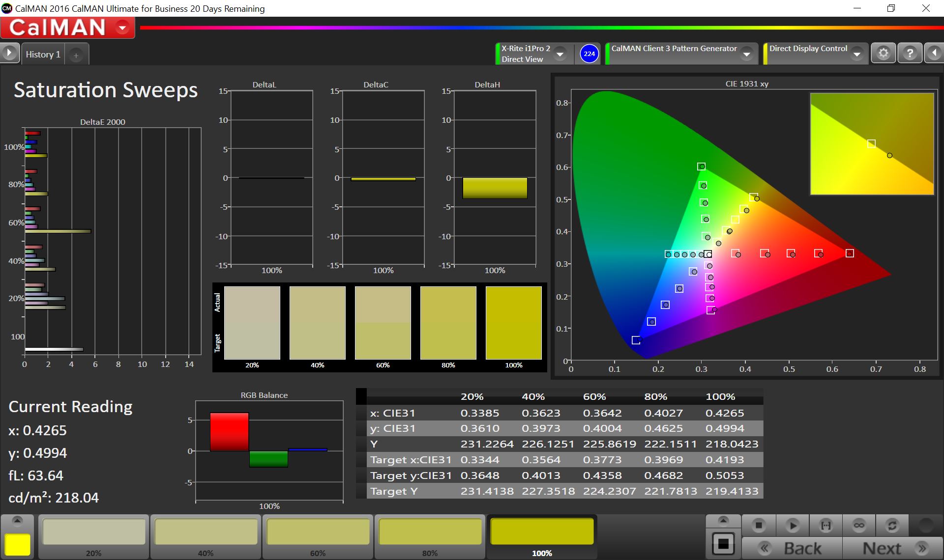Viewport: 944px width, 560px height.
Task: Add a new history tab
Action: pos(76,56)
